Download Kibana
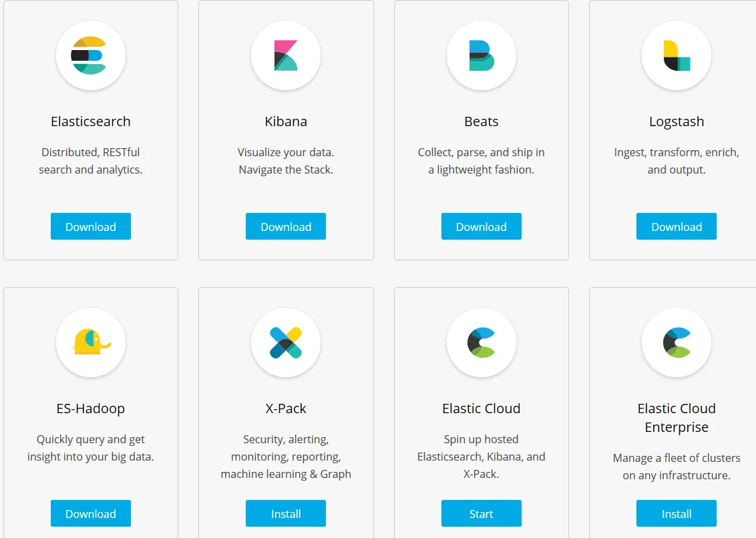The height and width of the screenshot is (538, 756). pyautogui.click(x=286, y=226)
